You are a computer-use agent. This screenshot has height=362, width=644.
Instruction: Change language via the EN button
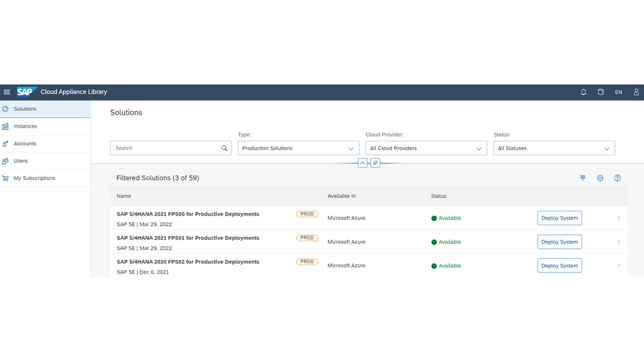point(618,92)
